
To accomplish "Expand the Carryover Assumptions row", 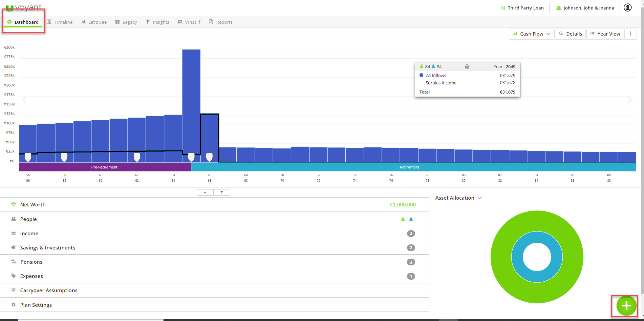I will [214, 290].
